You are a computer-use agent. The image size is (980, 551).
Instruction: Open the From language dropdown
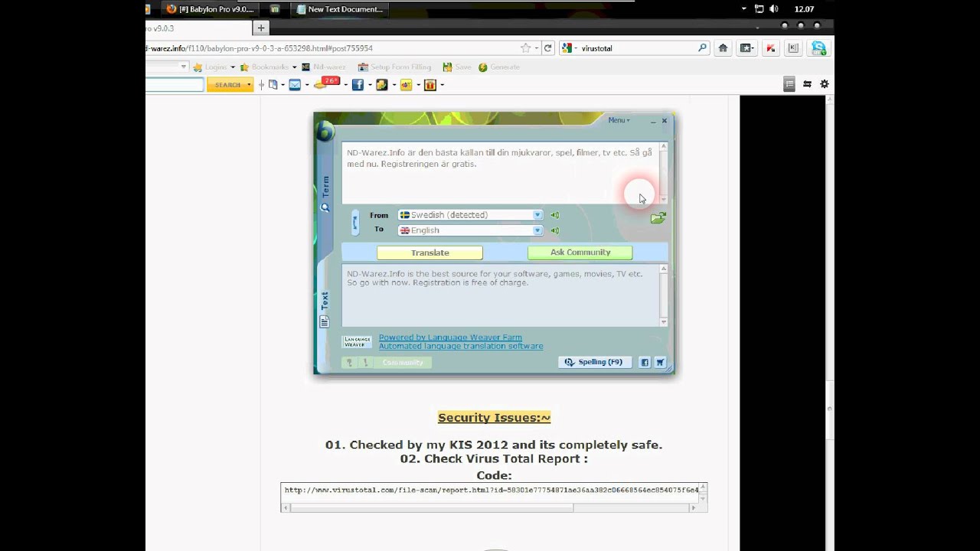[x=537, y=215]
